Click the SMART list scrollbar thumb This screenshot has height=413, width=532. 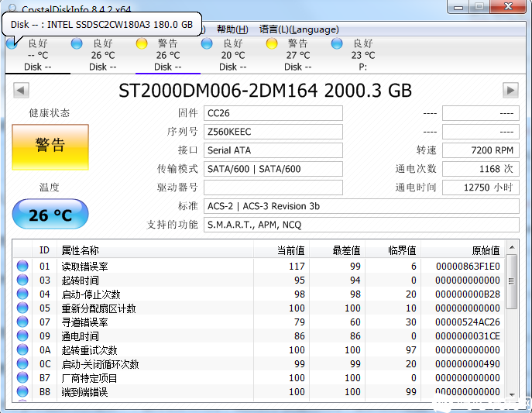pos(512,282)
